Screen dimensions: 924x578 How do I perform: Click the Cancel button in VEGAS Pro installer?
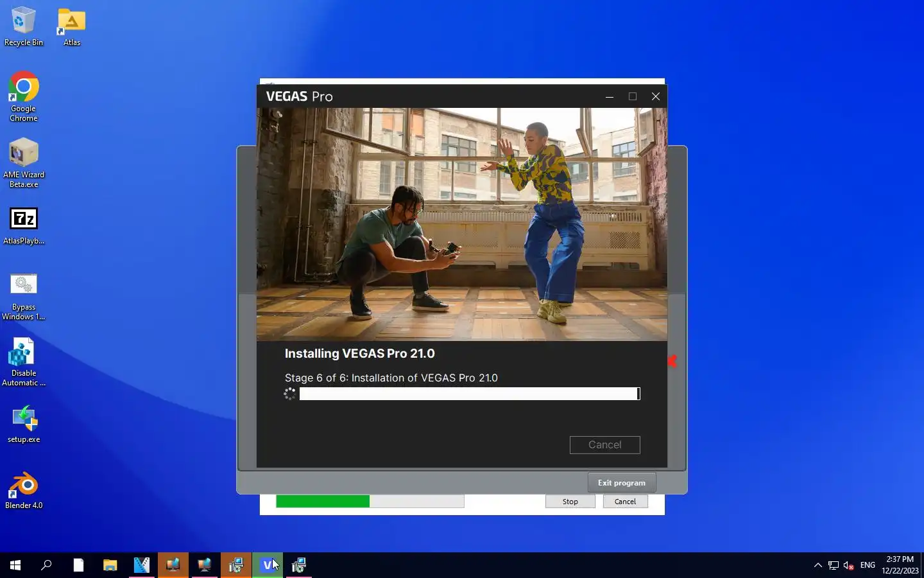click(x=604, y=444)
